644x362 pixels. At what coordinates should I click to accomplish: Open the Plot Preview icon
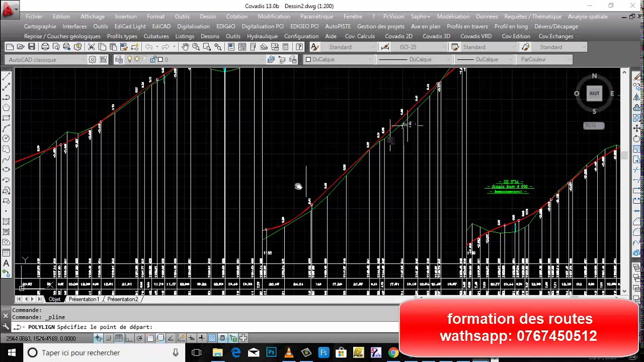(56, 47)
